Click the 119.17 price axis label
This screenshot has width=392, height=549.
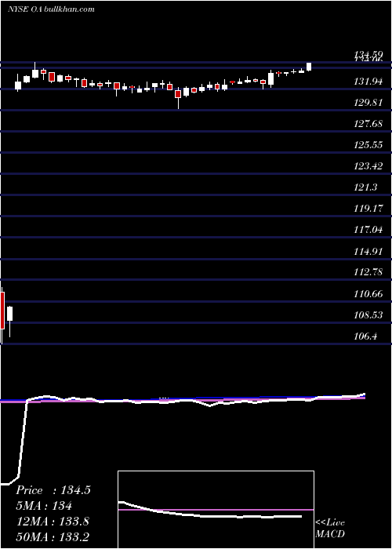click(368, 209)
